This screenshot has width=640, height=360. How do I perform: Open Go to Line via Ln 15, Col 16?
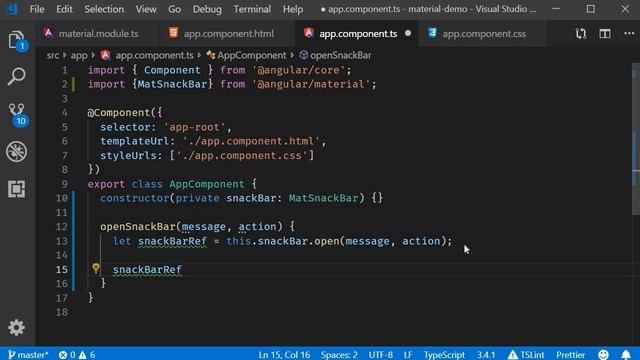point(284,354)
